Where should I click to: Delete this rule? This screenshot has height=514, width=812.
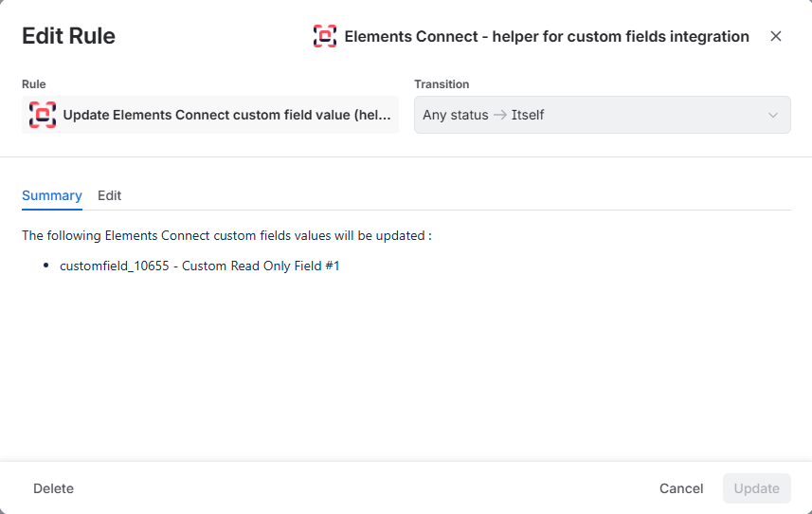(x=53, y=488)
